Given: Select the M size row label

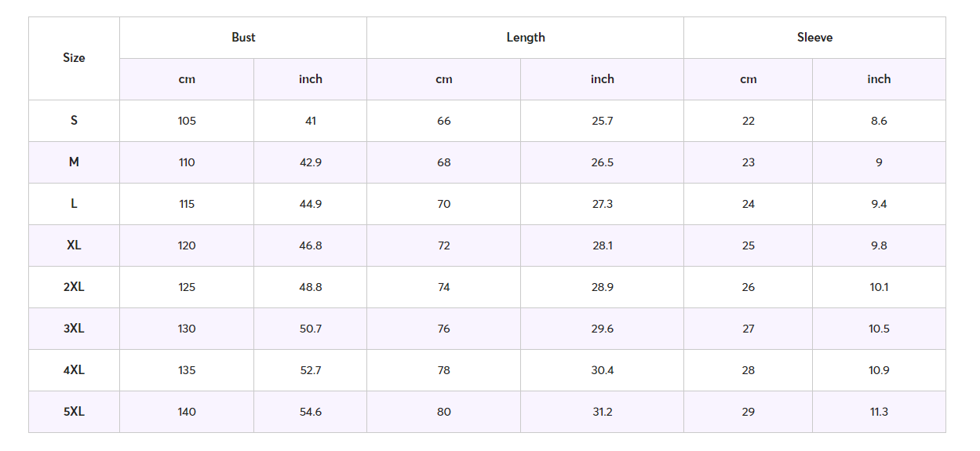Looking at the screenshot, I should (x=74, y=162).
